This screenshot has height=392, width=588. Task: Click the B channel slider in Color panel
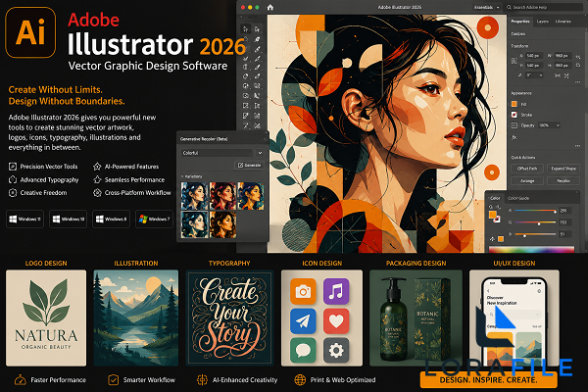point(535,234)
